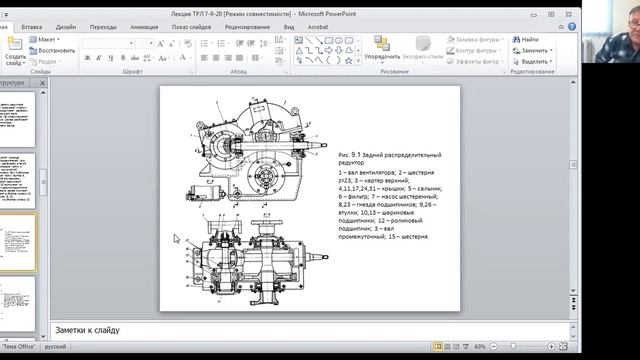This screenshot has height=360, width=640.
Task: Click the Упорядочить arrange icon
Action: pyautogui.click(x=382, y=43)
